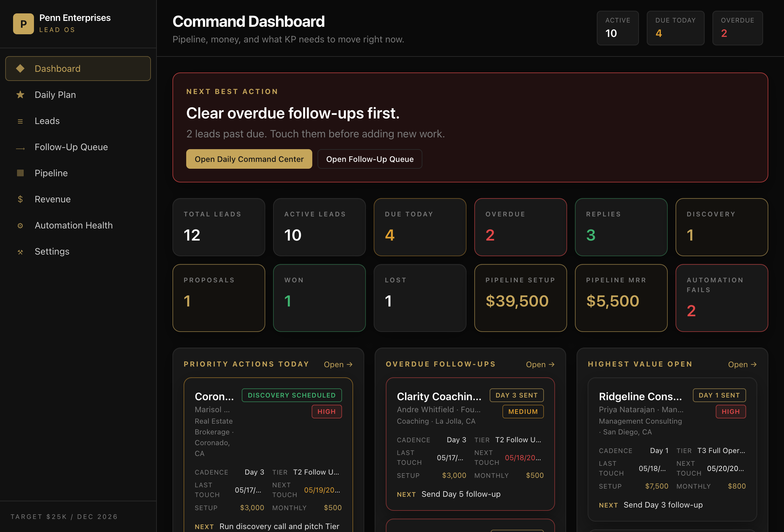Viewport: 784px width, 532px height.
Task: Open Replies 3 metric card
Action: pyautogui.click(x=621, y=227)
